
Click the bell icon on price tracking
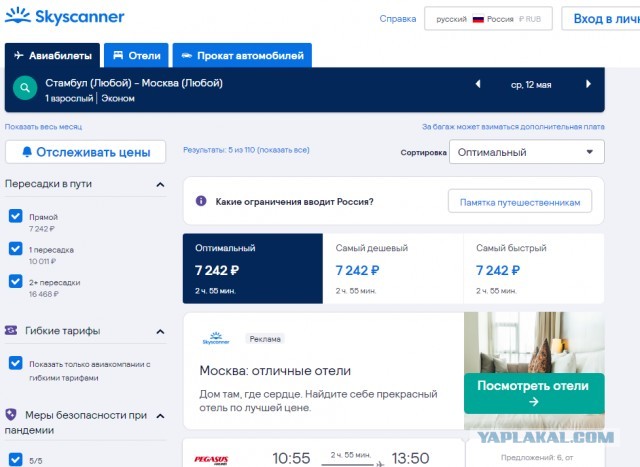coord(27,152)
